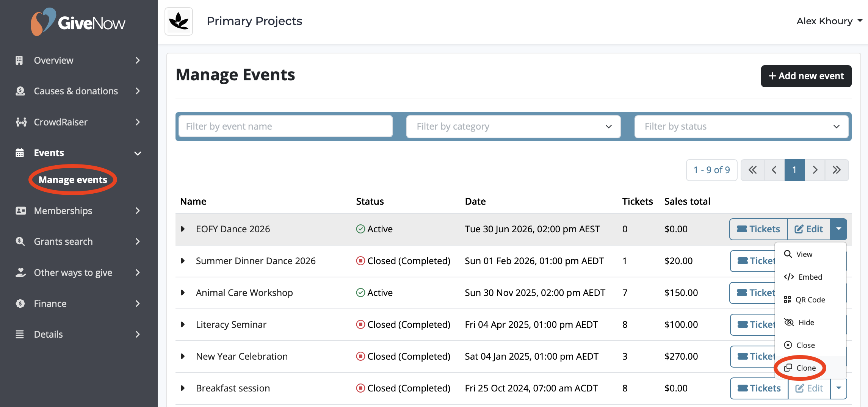Expand the Summer Dinner Dance 2026 row
Screen dimensions: 868x407
click(x=183, y=261)
